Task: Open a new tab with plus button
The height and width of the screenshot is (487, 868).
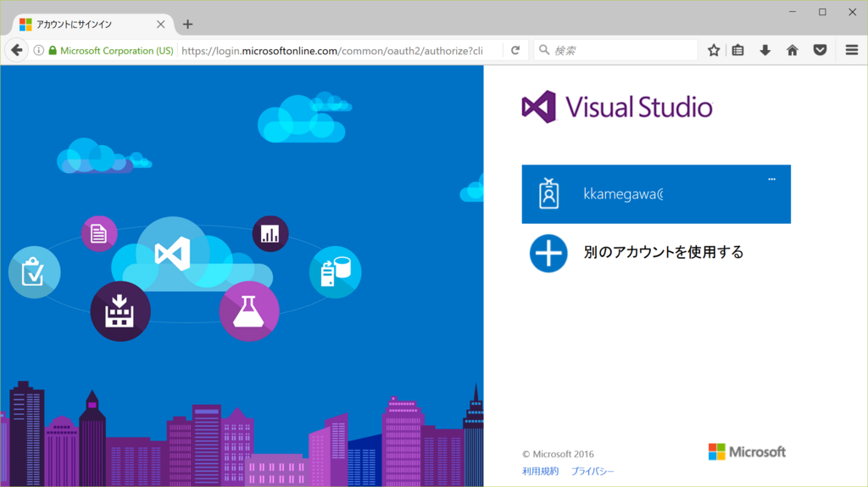Action: click(x=187, y=25)
